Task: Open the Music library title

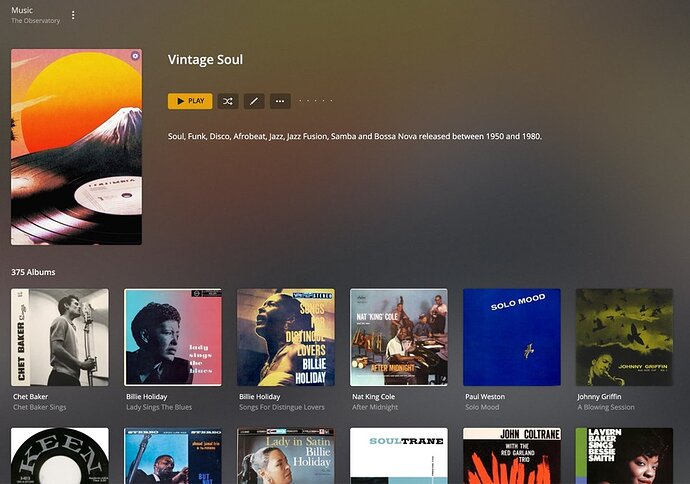Action: 22,10
